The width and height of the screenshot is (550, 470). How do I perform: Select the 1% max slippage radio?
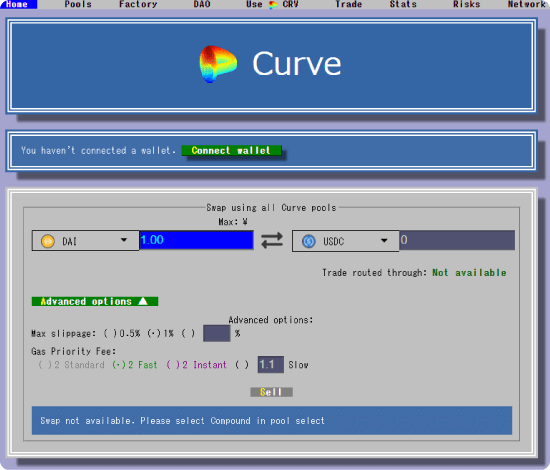coord(154,334)
